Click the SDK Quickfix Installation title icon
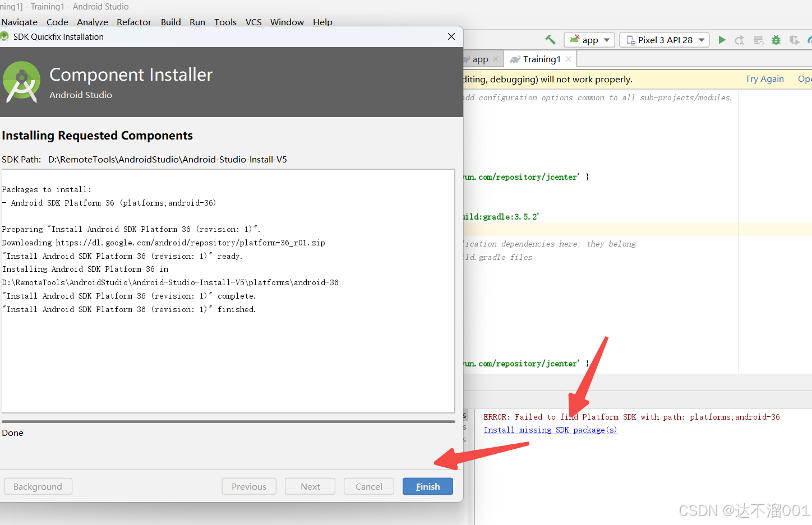This screenshot has height=525, width=812. tap(4, 36)
